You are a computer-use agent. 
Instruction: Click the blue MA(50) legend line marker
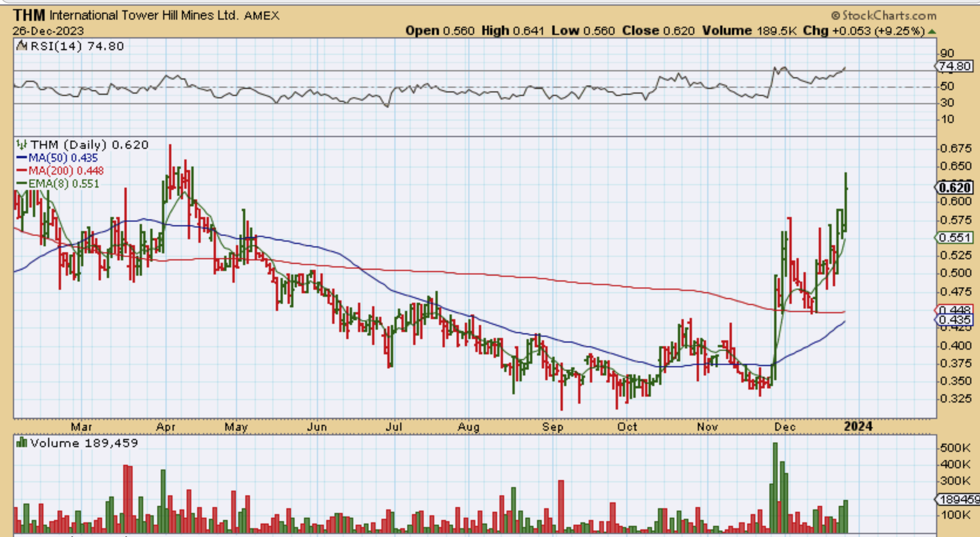coord(21,158)
